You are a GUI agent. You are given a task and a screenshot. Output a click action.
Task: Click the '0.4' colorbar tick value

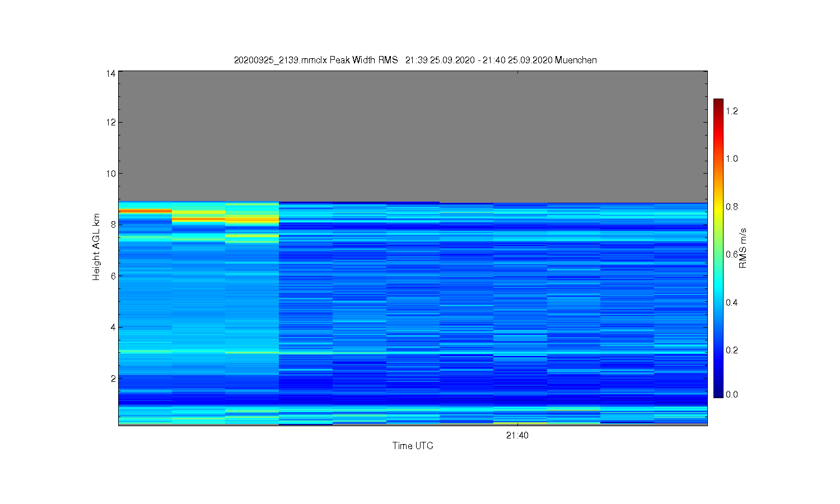pos(732,302)
